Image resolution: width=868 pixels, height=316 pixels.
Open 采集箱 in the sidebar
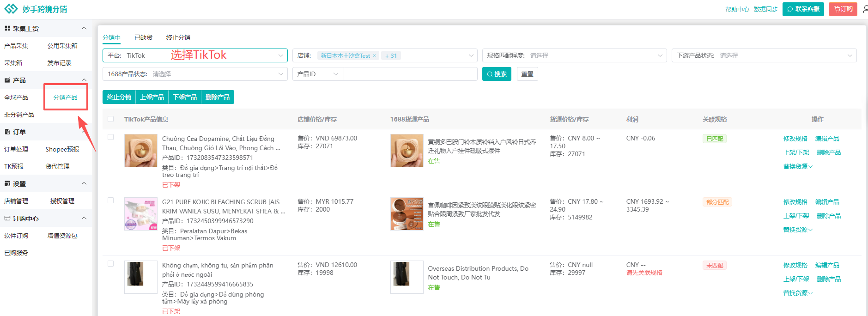click(x=13, y=63)
